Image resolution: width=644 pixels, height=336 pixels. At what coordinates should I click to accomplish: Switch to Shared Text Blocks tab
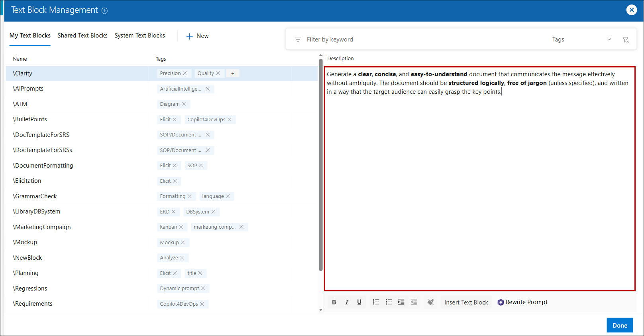coord(82,36)
